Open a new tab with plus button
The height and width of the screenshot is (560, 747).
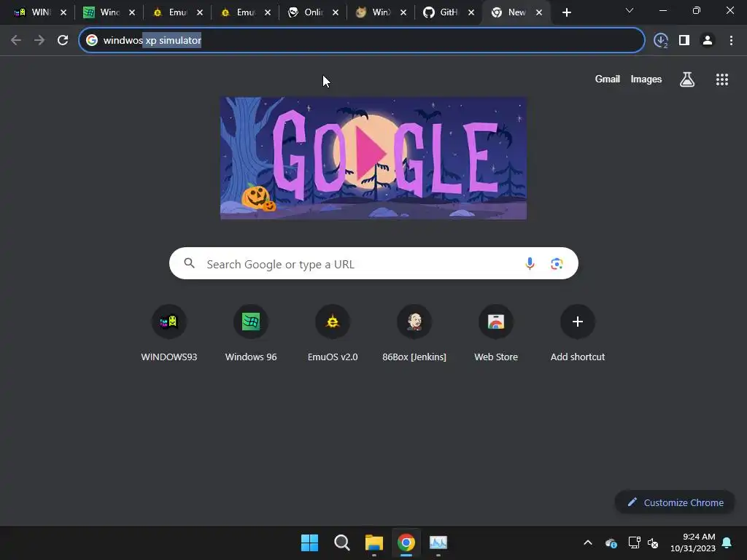point(566,13)
